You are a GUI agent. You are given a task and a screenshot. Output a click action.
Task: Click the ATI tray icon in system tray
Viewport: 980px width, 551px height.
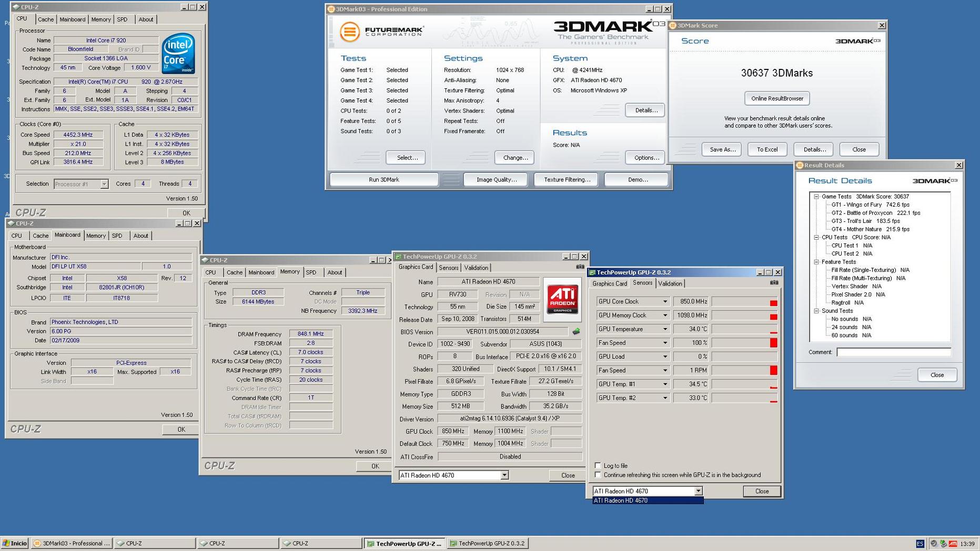[x=953, y=544]
